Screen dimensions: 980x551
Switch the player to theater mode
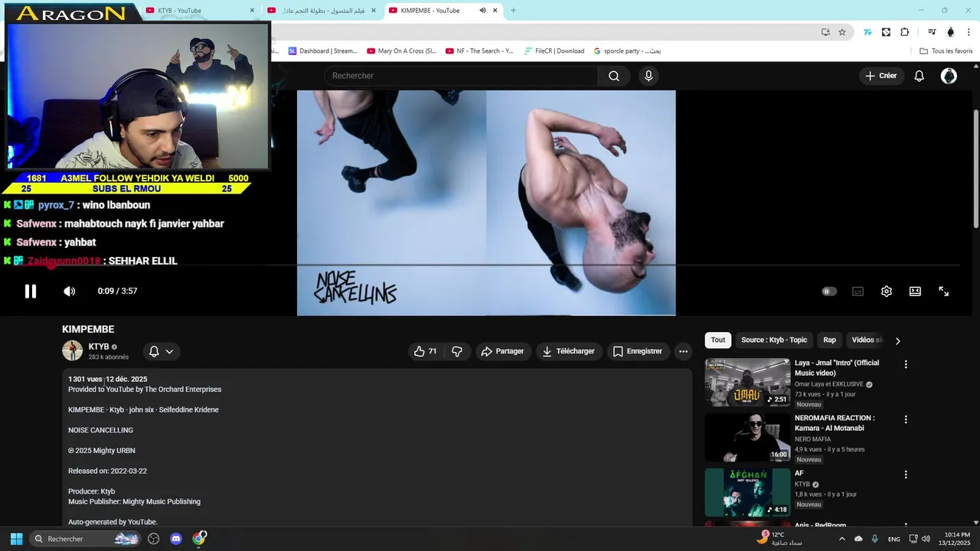click(915, 291)
